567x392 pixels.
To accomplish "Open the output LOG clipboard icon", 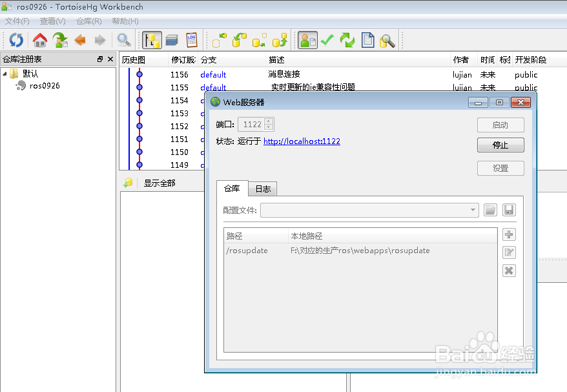I will 192,40.
